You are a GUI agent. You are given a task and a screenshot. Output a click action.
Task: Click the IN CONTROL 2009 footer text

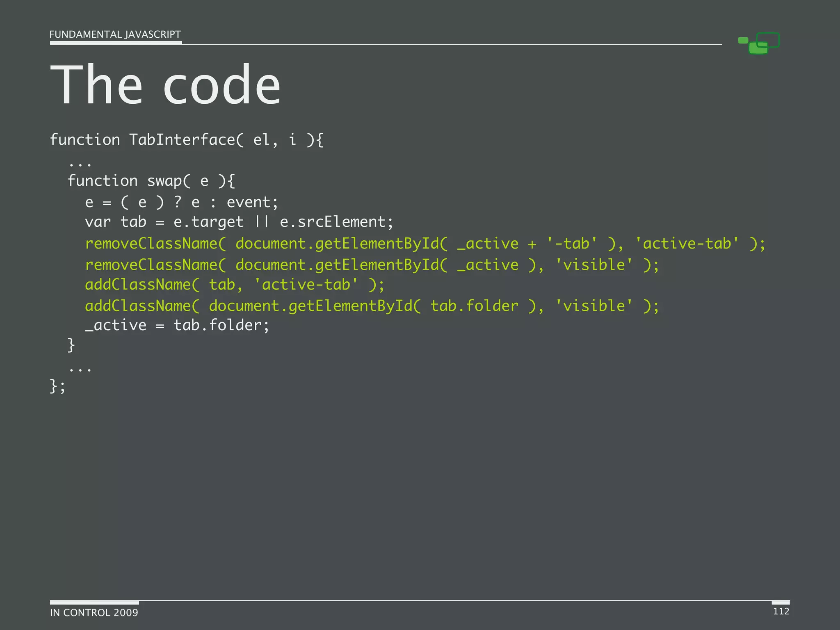click(94, 612)
